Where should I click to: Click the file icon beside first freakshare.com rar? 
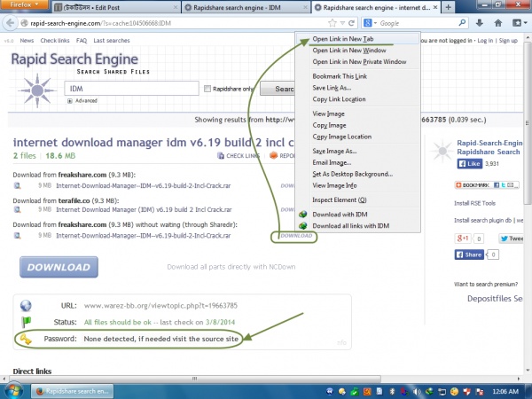click(x=17, y=185)
